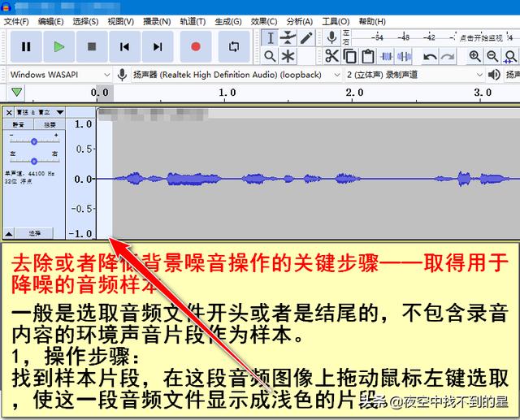
Task: Select the Multi-tool asterisk icon
Action: click(288, 56)
